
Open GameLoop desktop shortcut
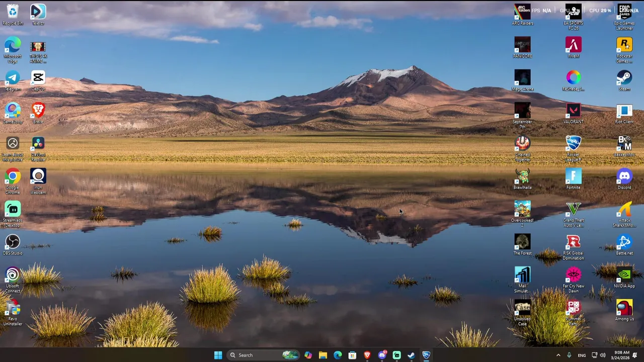pos(13,113)
